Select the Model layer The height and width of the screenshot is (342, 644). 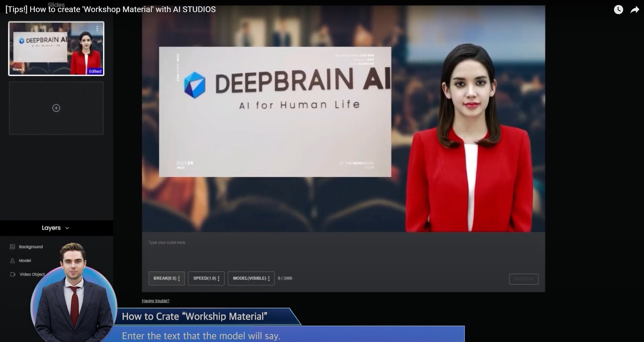pos(25,261)
